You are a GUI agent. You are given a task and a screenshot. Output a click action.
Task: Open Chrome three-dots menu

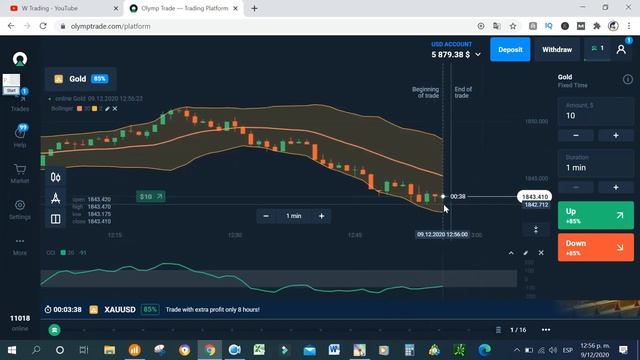(x=629, y=26)
